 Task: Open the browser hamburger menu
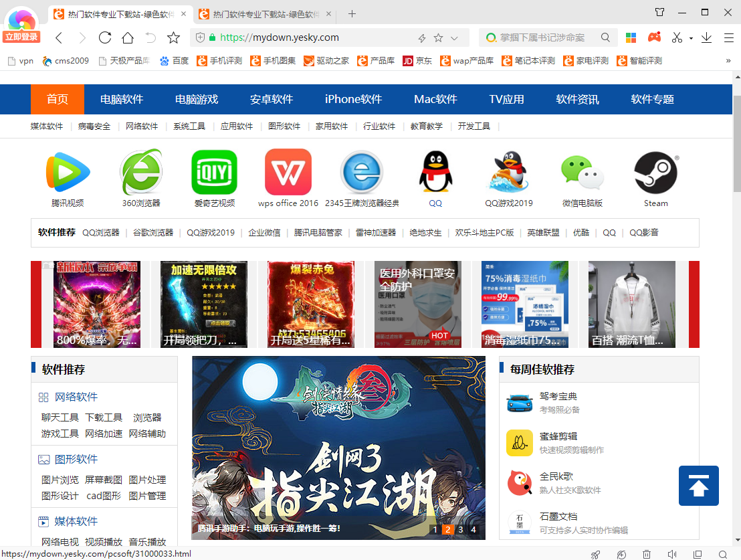click(729, 37)
